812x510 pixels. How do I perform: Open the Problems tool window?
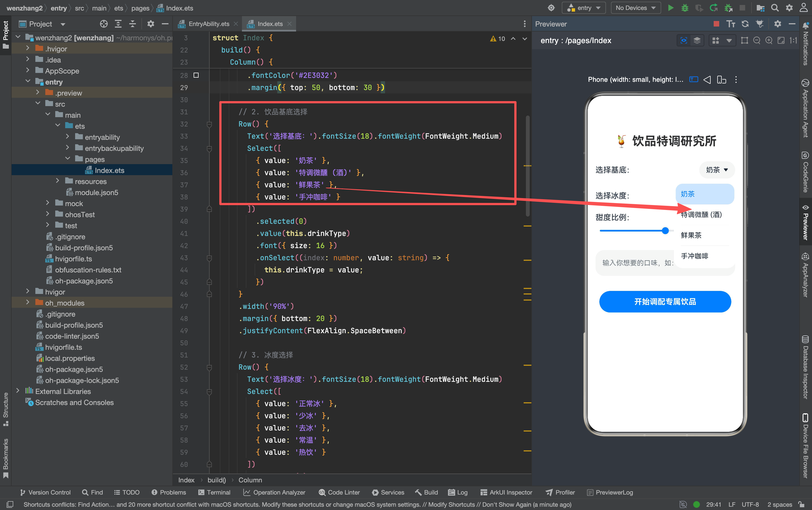click(x=168, y=492)
